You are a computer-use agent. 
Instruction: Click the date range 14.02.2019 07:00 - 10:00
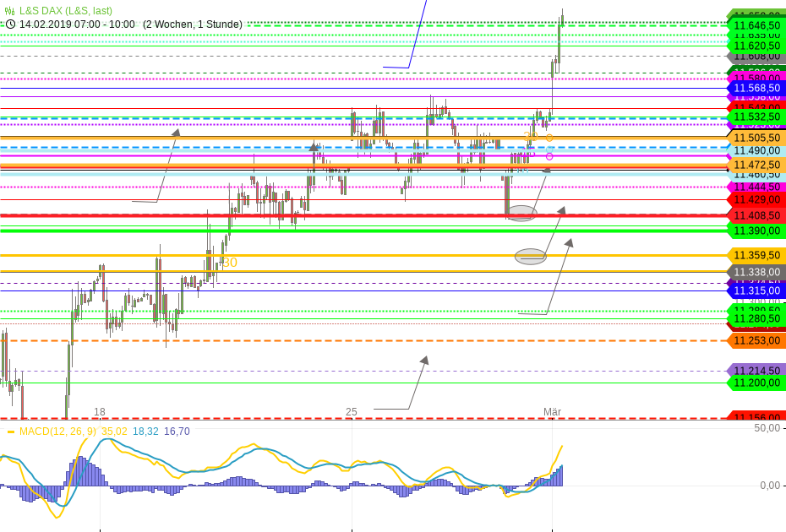point(77,24)
